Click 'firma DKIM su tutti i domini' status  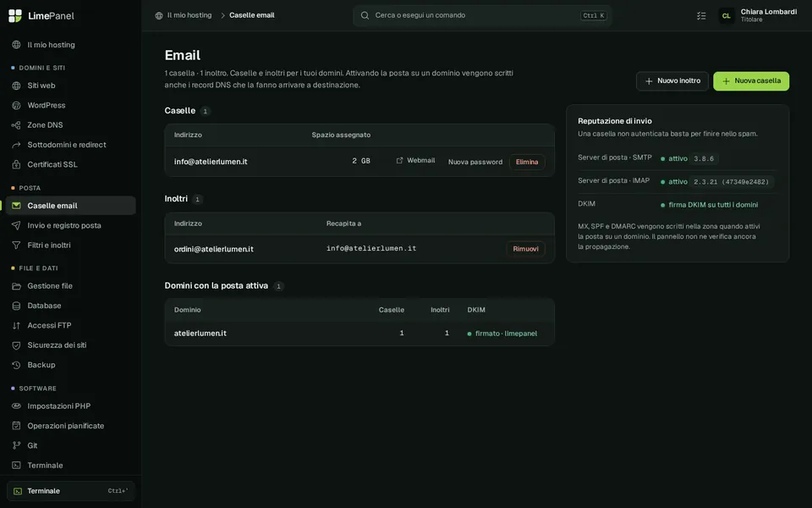(x=709, y=205)
